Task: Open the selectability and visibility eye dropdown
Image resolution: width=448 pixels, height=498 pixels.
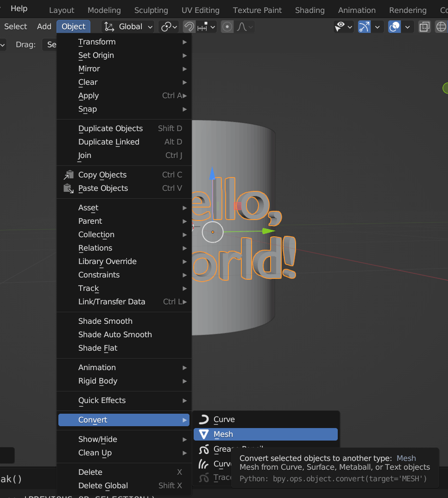Action: [343, 27]
